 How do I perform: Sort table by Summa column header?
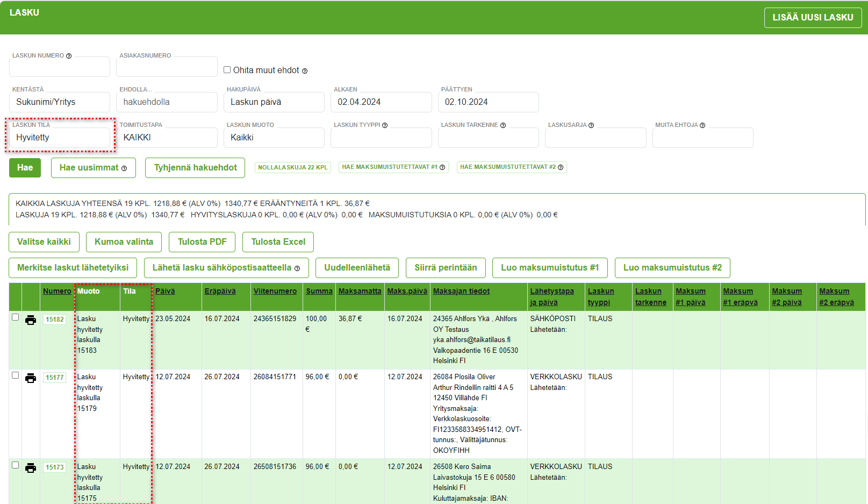point(319,291)
